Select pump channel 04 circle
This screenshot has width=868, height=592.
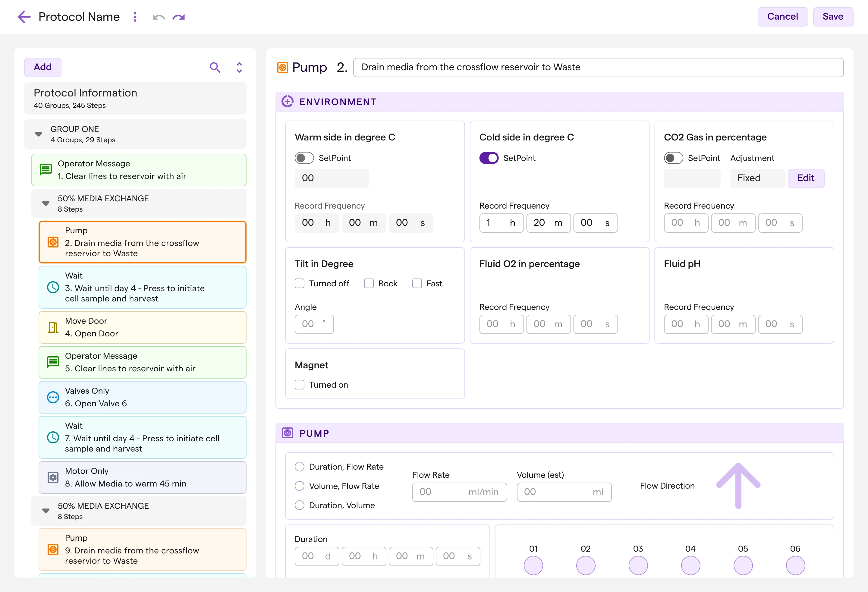(x=690, y=565)
